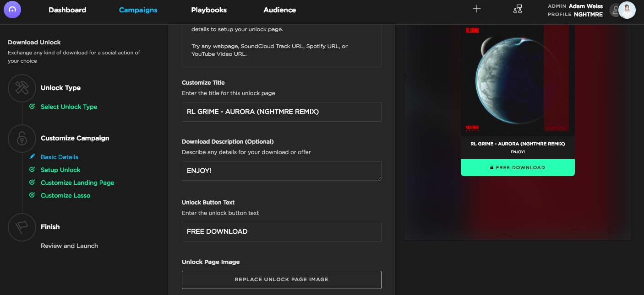Open the Setup Unlock step
This screenshot has width=644, height=295.
[60, 170]
